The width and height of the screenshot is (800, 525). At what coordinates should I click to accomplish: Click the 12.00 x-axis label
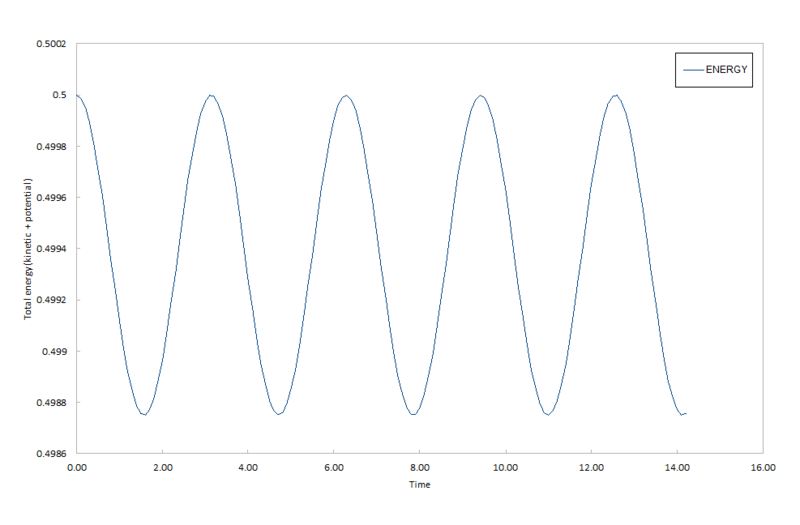pyautogui.click(x=591, y=468)
